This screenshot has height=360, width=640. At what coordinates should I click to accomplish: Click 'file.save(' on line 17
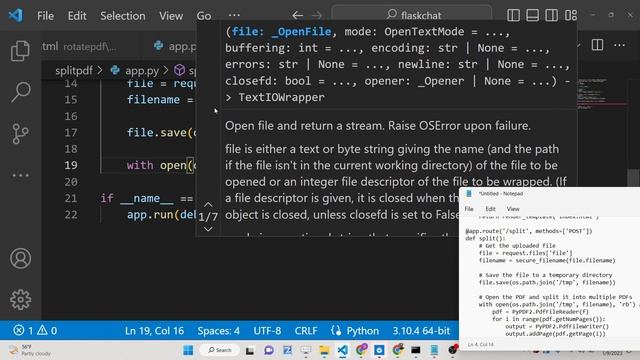tap(161, 132)
